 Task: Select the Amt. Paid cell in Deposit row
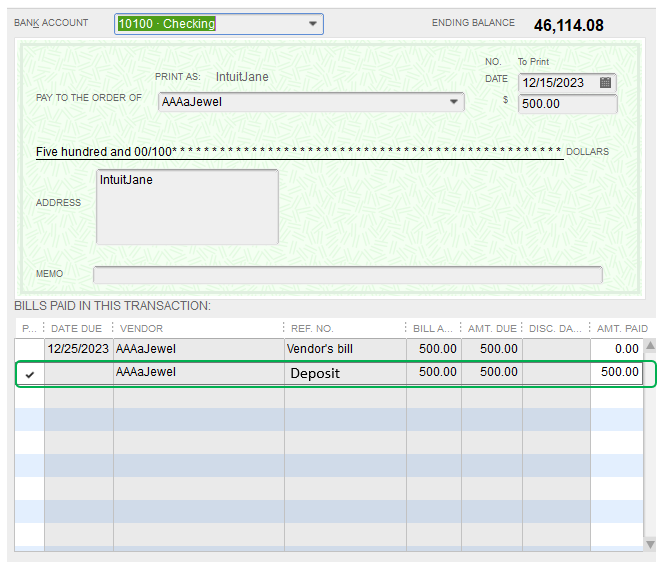616,372
